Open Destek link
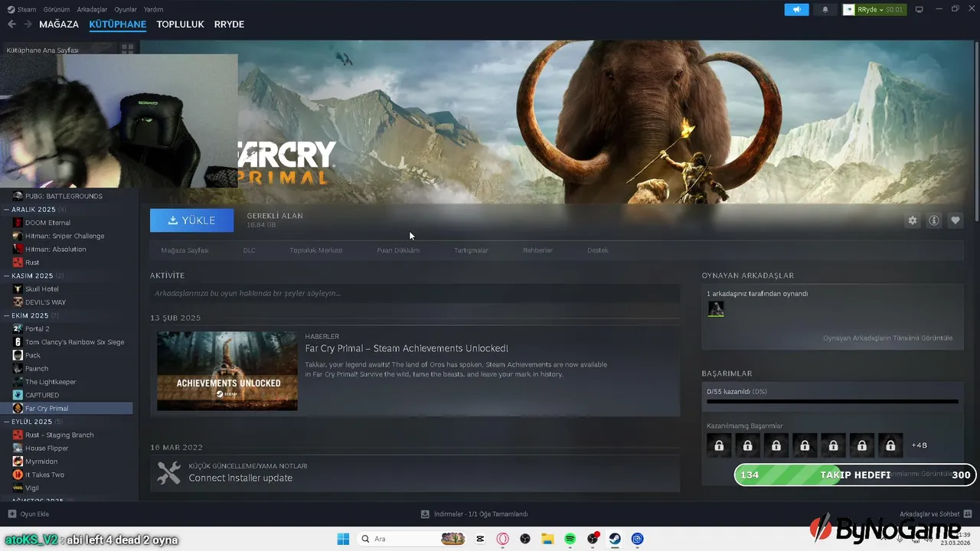 [x=598, y=250]
